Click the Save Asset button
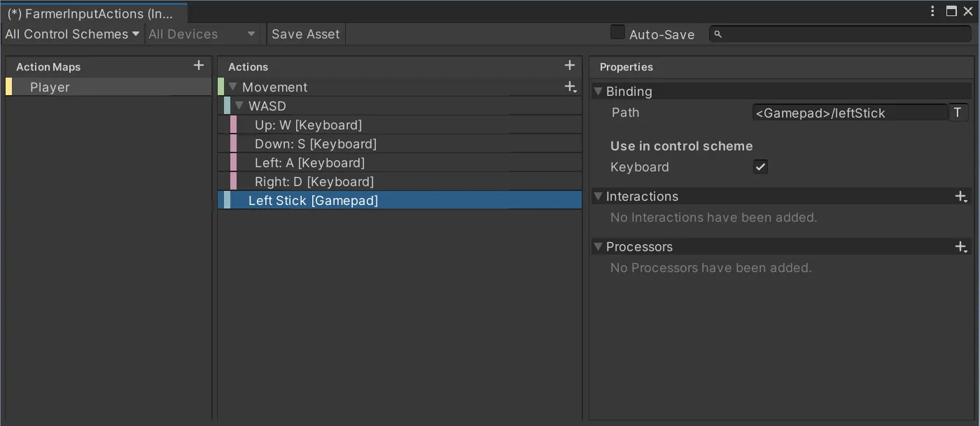 305,34
